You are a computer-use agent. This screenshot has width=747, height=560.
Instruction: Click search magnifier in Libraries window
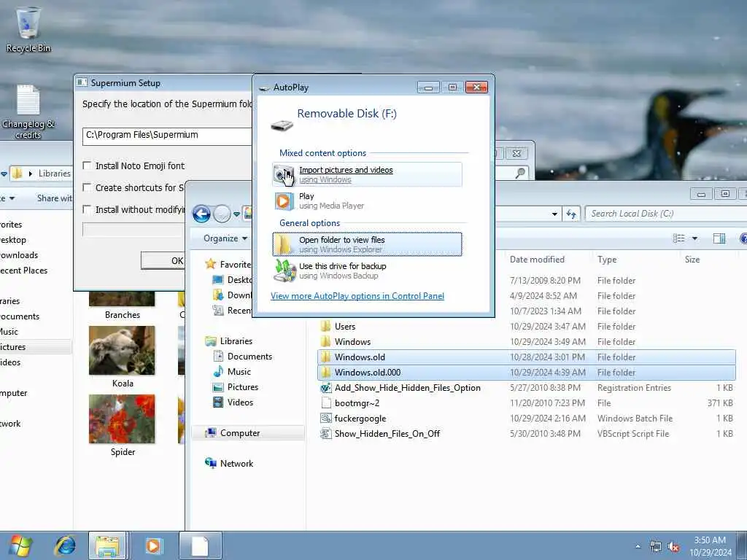pyautogui.click(x=520, y=174)
